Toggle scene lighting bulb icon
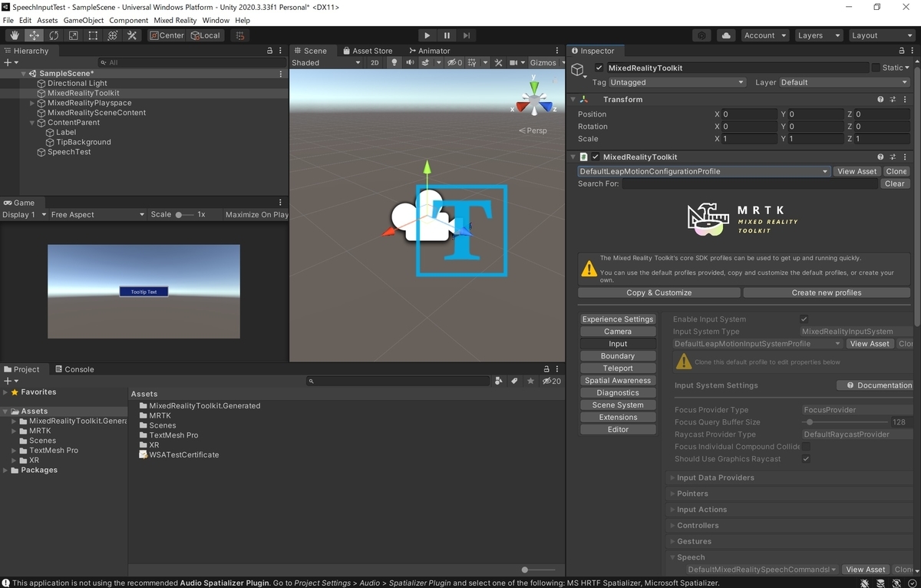Screen dimensions: 921x588 [395, 63]
